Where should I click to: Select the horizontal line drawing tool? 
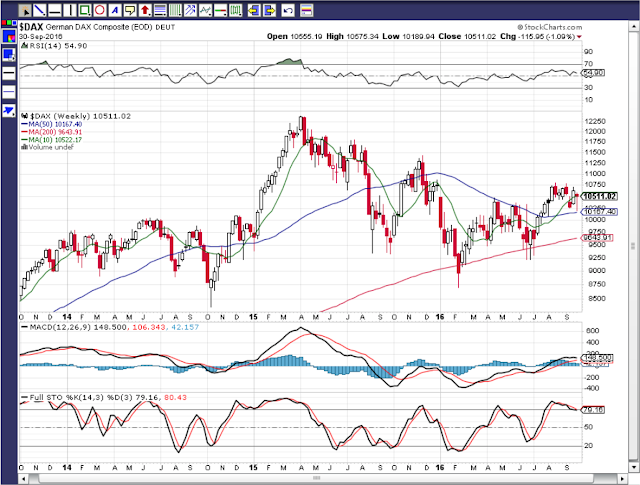point(55,10)
